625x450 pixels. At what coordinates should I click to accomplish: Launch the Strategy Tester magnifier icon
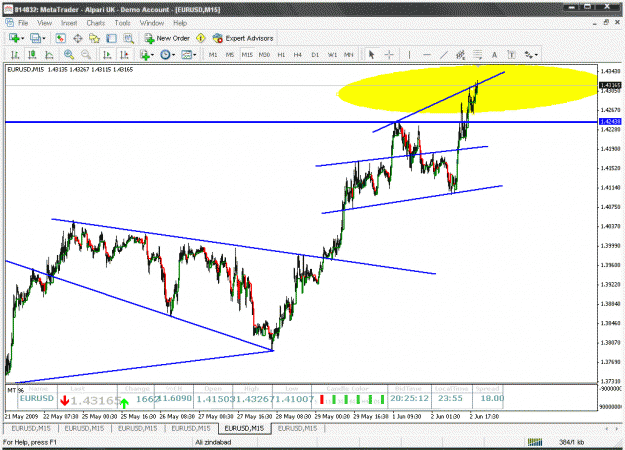[128, 38]
